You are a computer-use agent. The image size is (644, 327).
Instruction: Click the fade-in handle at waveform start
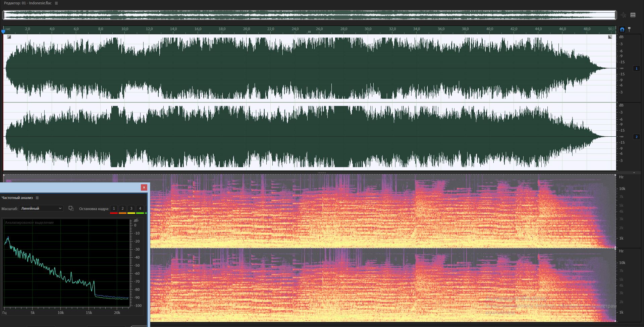(9, 37)
